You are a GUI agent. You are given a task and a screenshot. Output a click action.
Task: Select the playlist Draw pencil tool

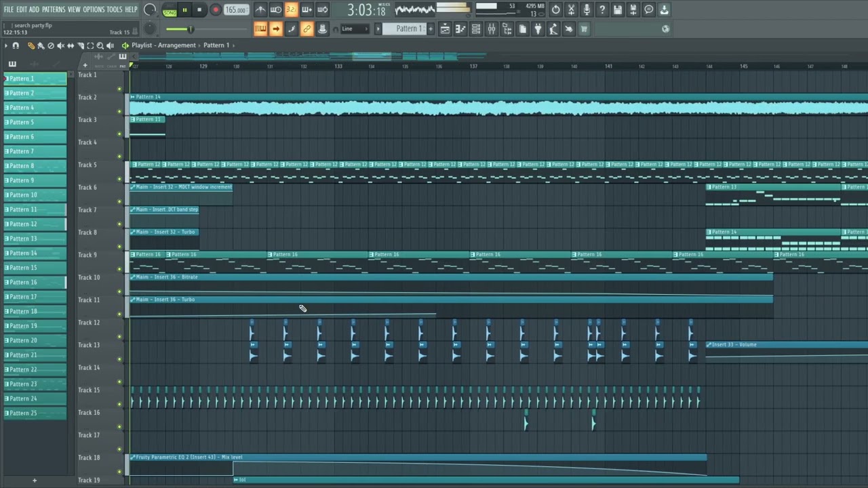[31, 45]
